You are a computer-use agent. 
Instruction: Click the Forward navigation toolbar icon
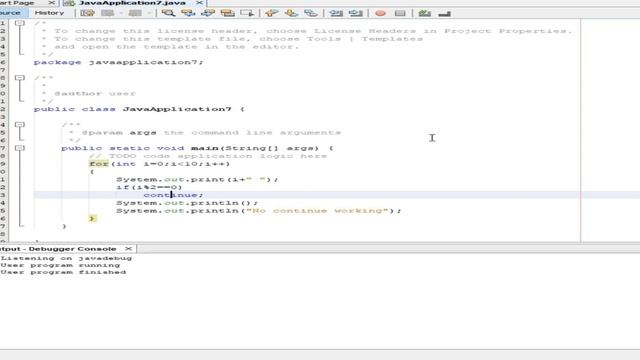pyautogui.click(x=135, y=13)
